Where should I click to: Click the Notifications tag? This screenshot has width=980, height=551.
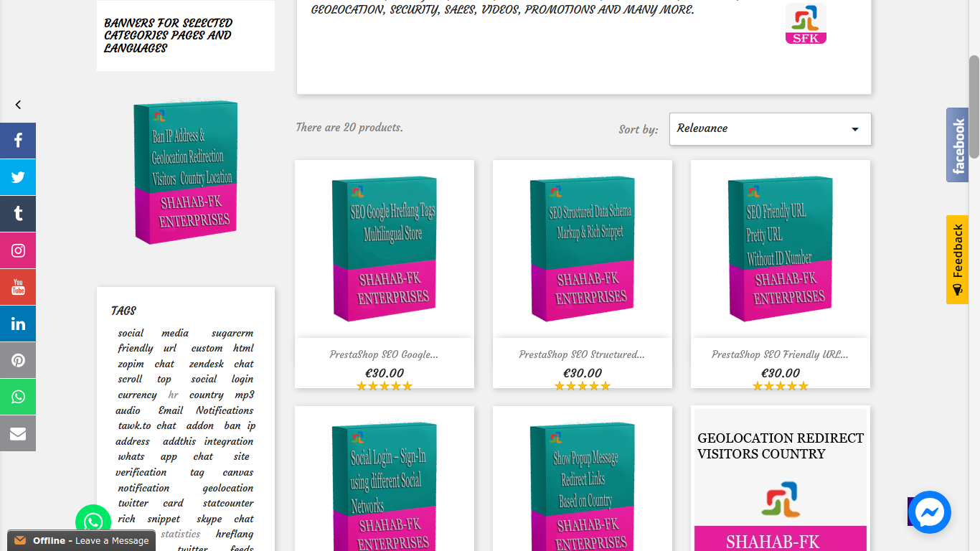[225, 410]
